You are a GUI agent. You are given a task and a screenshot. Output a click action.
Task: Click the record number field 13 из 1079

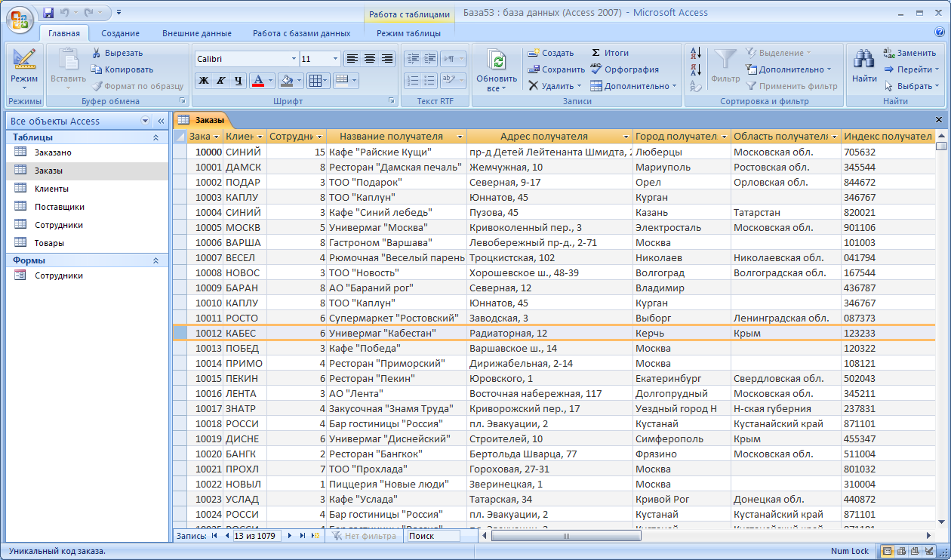pos(257,536)
